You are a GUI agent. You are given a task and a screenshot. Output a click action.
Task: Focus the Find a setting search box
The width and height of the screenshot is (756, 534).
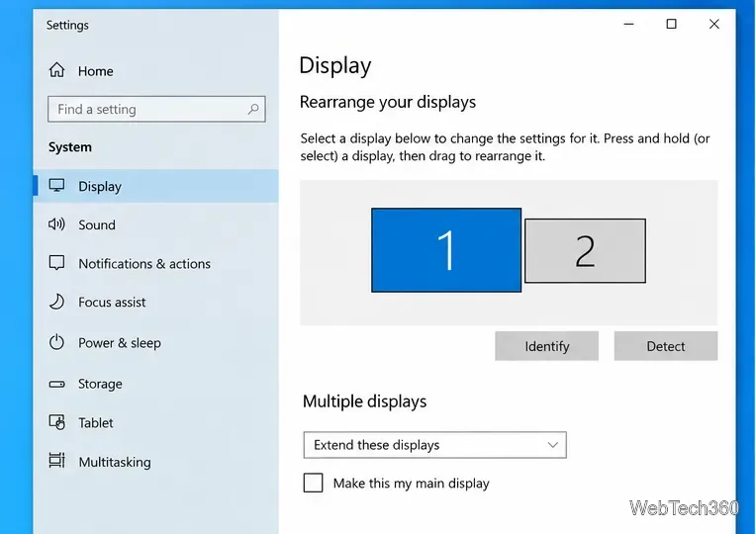156,109
